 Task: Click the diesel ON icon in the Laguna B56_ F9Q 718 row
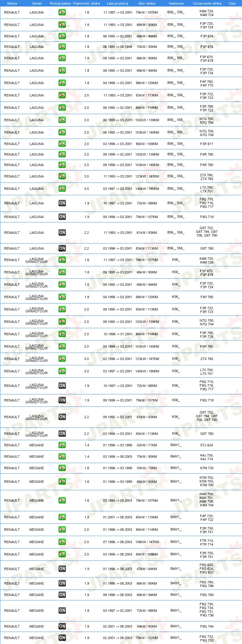62,217
